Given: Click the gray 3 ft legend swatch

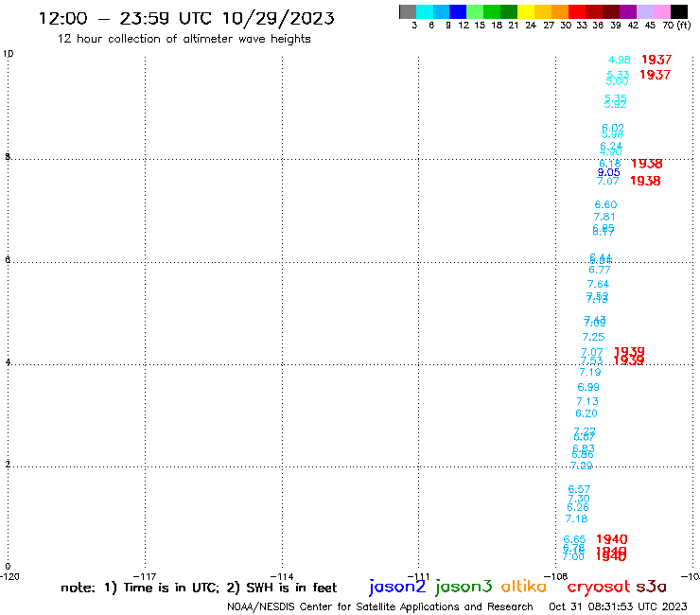Looking at the screenshot, I should [408, 11].
